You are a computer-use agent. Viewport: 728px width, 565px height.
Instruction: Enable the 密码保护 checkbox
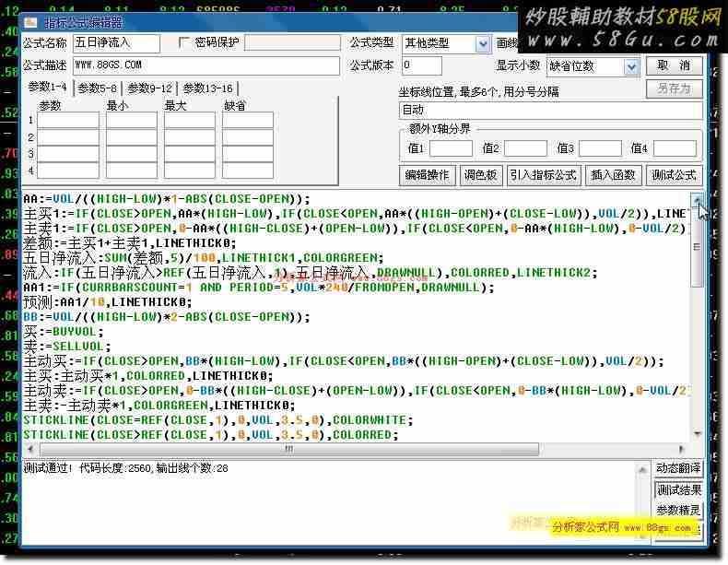click(184, 42)
